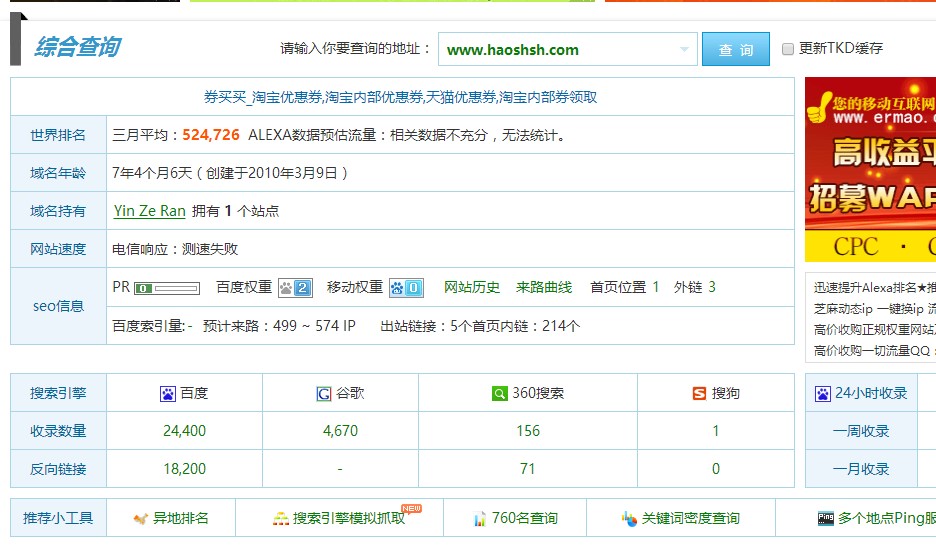Image resolution: width=936 pixels, height=545 pixels.
Task: Open the 多个地点Ping tool link
Action: [886, 518]
